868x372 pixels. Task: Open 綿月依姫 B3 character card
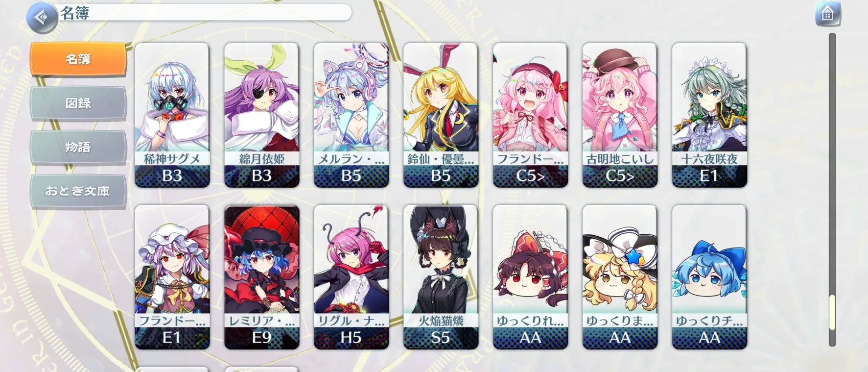[x=261, y=115]
